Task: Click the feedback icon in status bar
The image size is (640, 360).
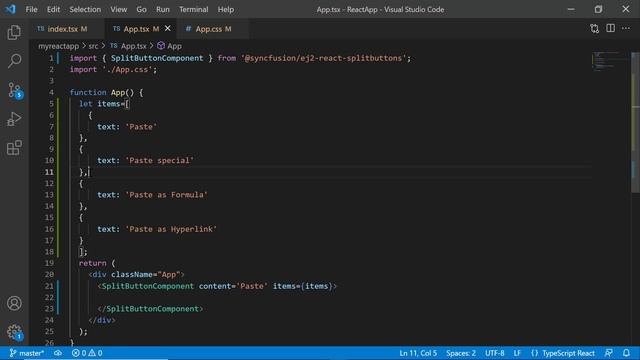Action: (609, 353)
